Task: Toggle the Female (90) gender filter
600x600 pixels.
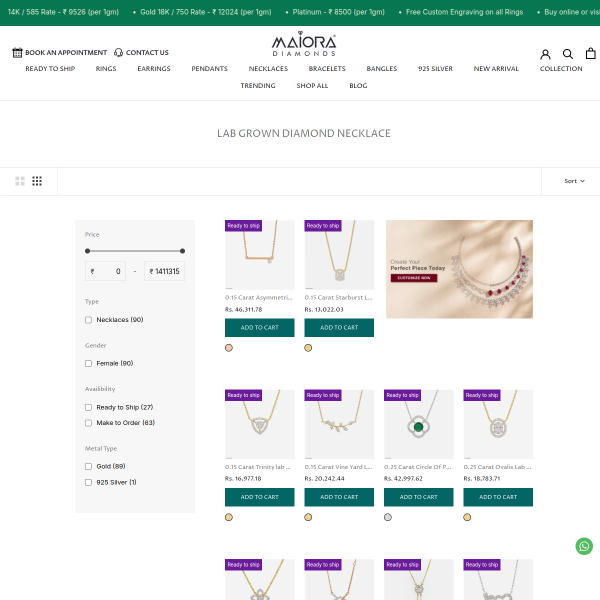Action: click(88, 364)
